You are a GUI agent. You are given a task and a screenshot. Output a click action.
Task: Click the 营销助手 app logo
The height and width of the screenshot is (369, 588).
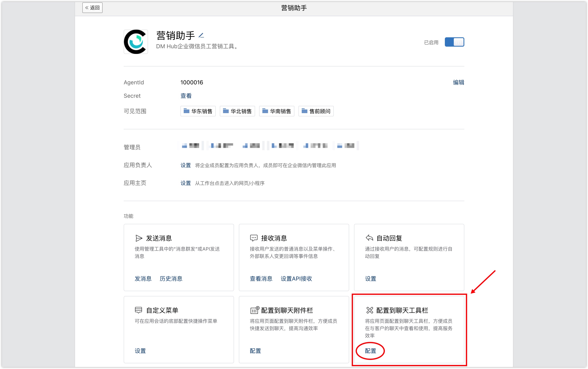(136, 42)
